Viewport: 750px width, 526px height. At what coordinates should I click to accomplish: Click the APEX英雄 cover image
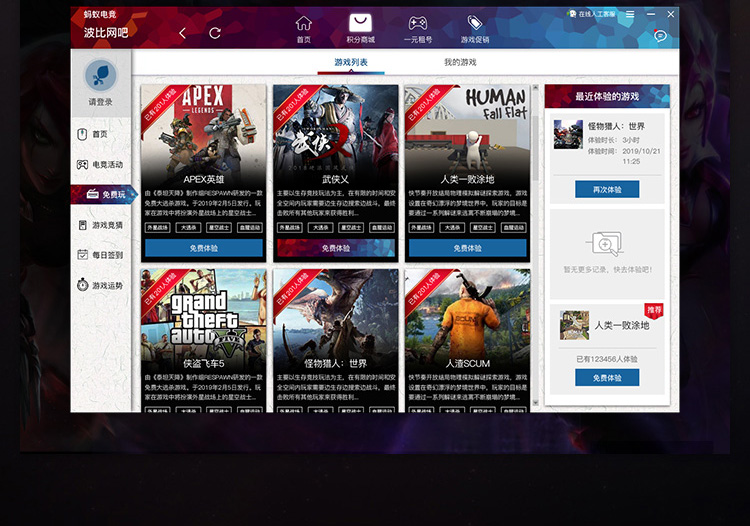[x=203, y=129]
